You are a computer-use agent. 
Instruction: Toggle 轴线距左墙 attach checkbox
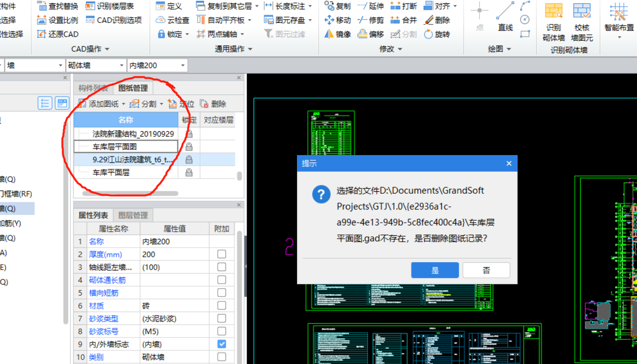click(x=222, y=267)
